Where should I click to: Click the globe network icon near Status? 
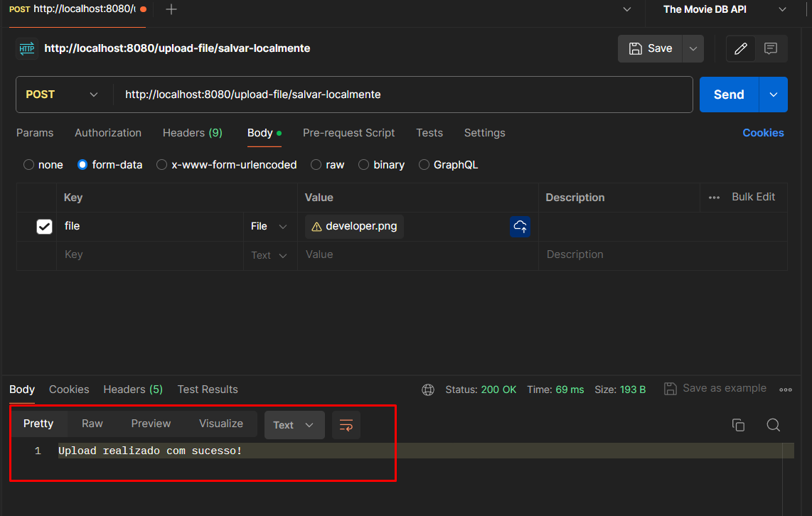[x=428, y=389]
